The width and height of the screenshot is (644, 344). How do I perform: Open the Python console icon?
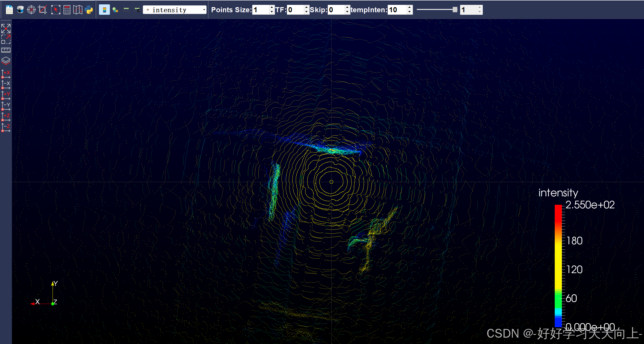click(x=89, y=10)
